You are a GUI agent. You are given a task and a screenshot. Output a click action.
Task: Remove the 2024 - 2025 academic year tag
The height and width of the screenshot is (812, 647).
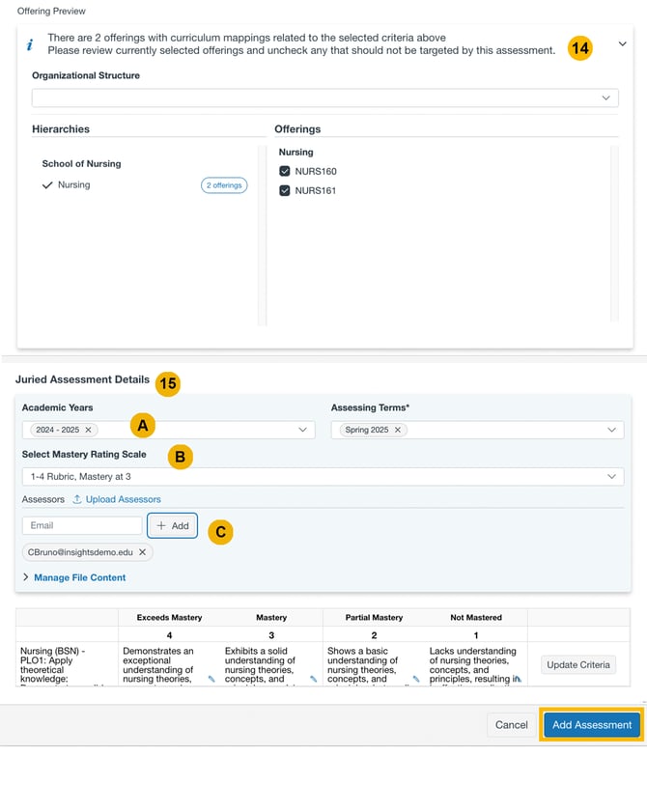coord(88,430)
